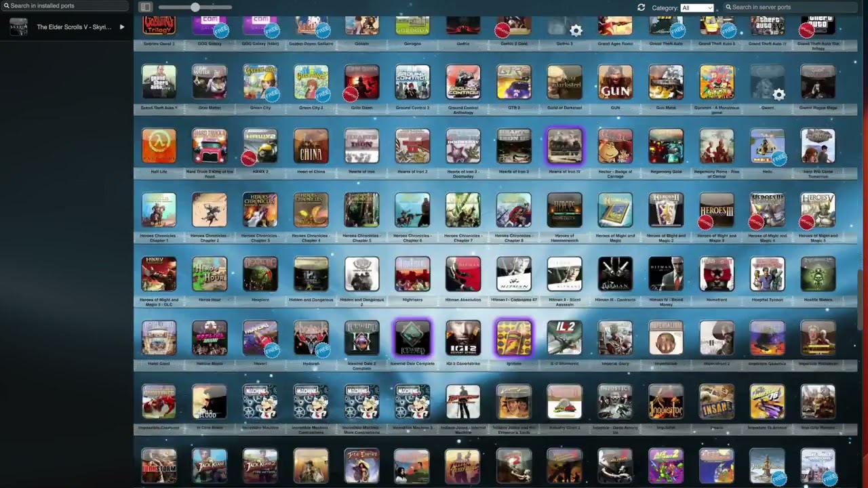This screenshot has width=868, height=488.
Task: Select Heroes of Might and Magic 5 DLC
Action: pos(159,273)
